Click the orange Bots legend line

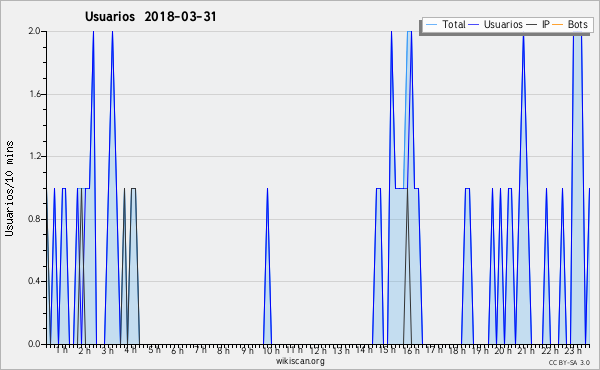coord(558,25)
